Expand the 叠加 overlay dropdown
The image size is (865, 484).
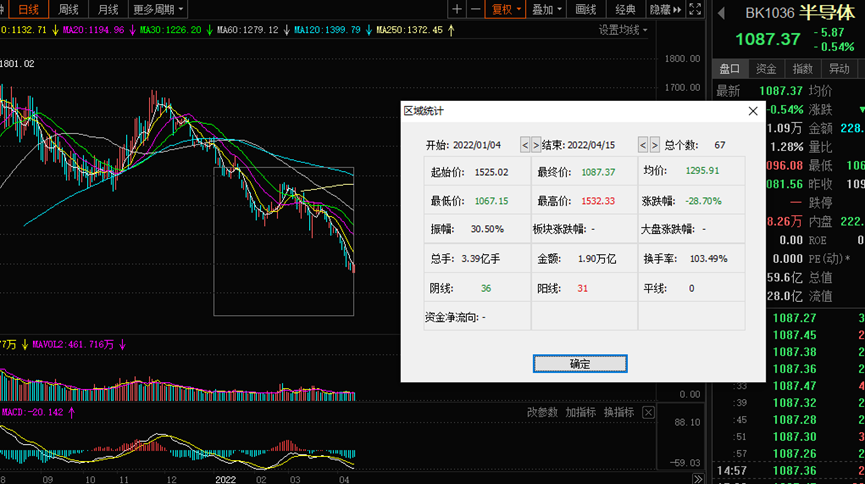(547, 9)
